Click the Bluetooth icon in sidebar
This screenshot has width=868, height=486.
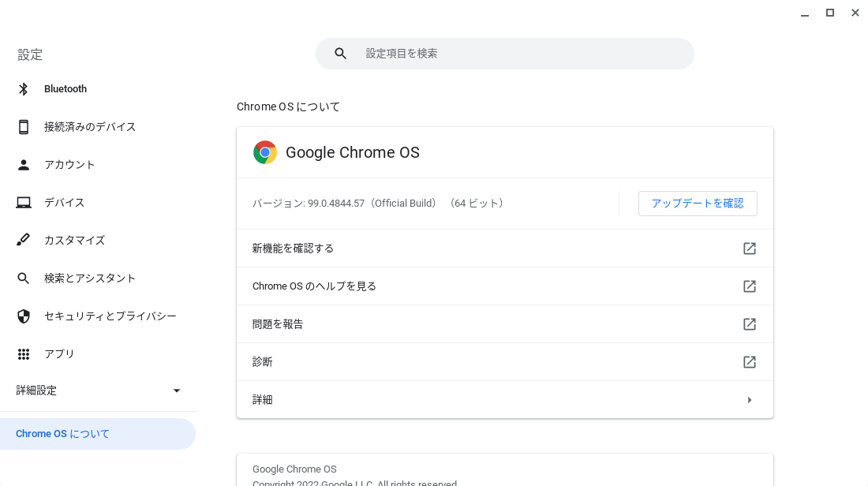(x=23, y=89)
